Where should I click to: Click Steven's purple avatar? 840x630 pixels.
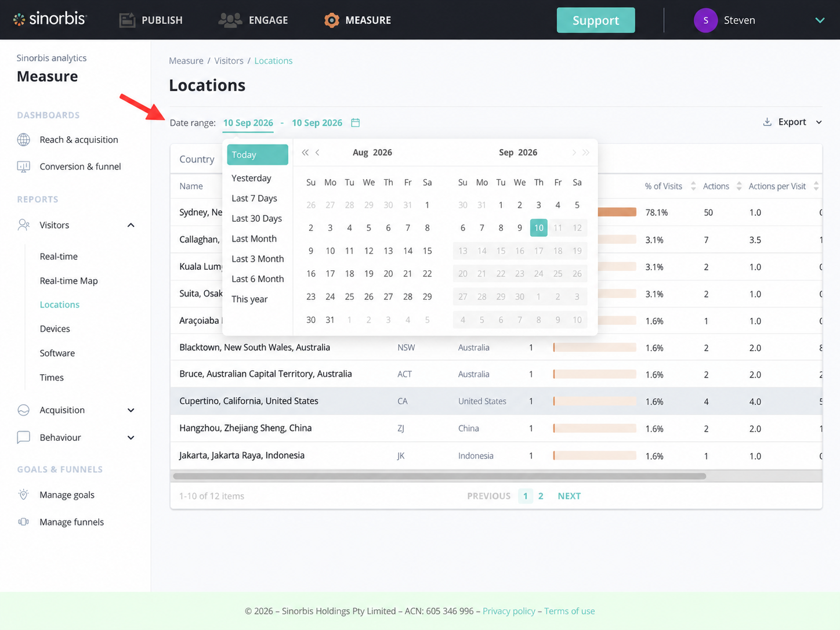705,20
